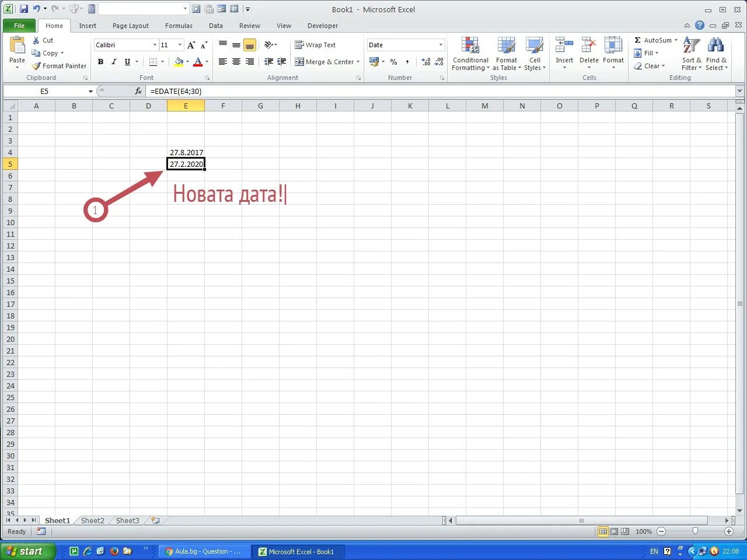The width and height of the screenshot is (747, 560).
Task: Activate the Format Painter brush
Action: click(59, 66)
